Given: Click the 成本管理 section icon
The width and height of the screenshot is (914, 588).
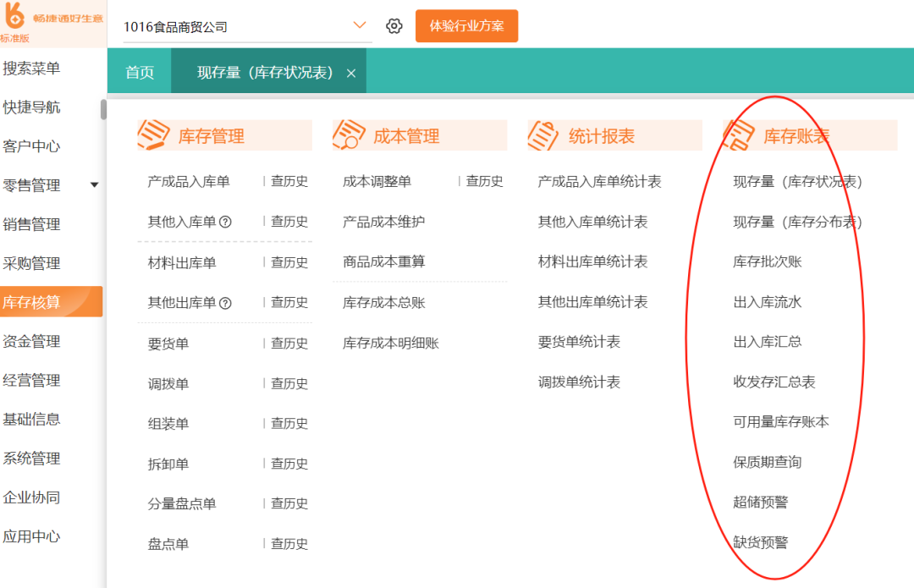Looking at the screenshot, I should [x=349, y=135].
